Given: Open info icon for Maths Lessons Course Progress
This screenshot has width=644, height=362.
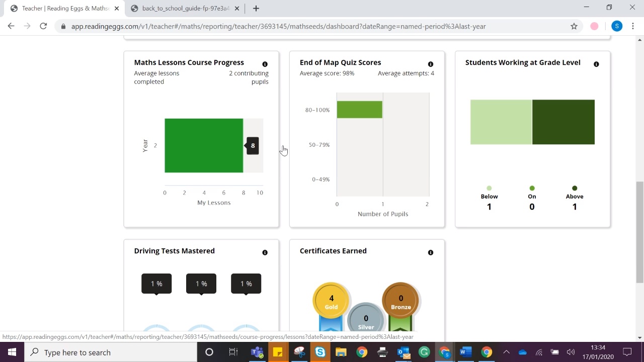Looking at the screenshot, I should 265,64.
